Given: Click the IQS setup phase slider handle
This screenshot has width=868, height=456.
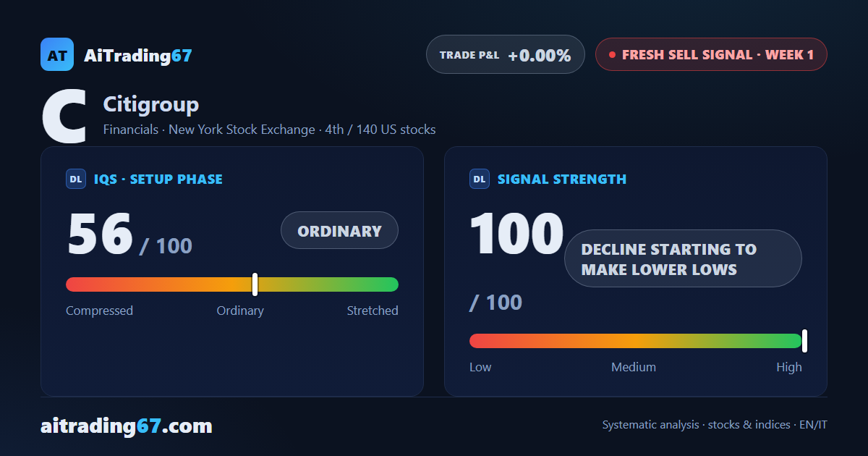Looking at the screenshot, I should click(255, 284).
